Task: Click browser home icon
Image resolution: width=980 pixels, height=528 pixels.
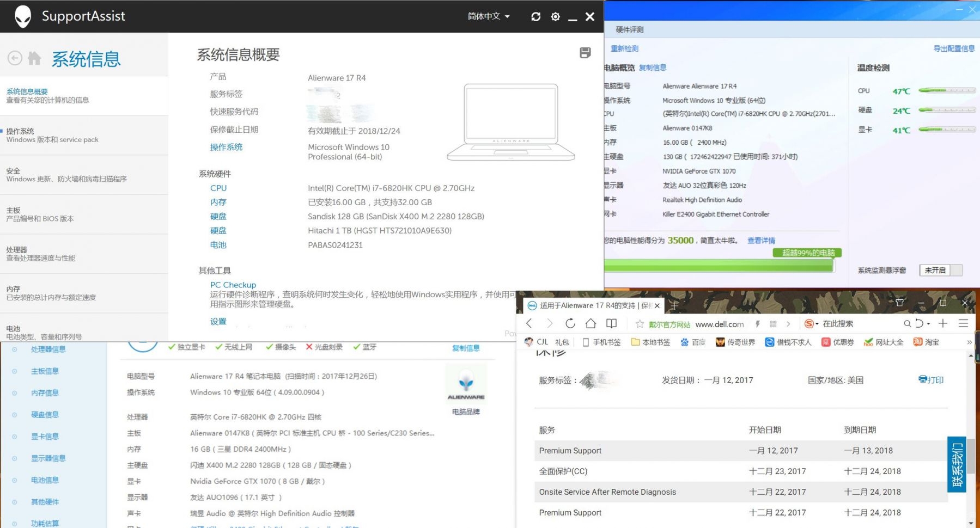Action: [591, 323]
